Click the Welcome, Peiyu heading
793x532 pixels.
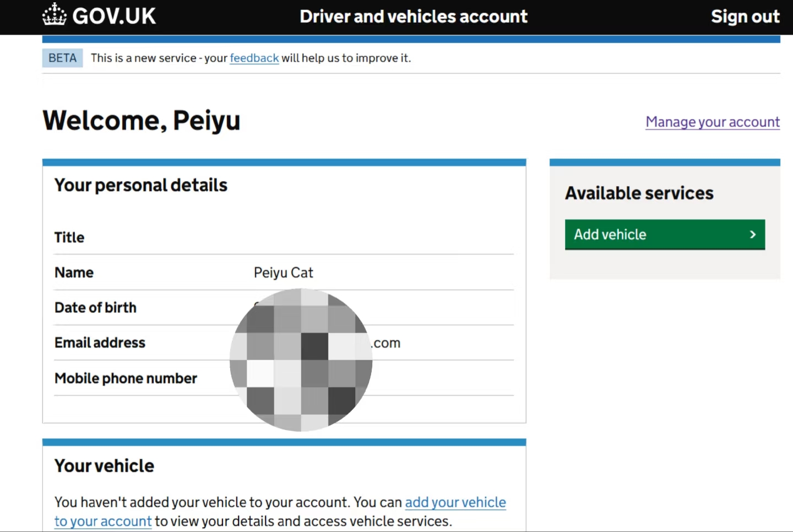(142, 120)
